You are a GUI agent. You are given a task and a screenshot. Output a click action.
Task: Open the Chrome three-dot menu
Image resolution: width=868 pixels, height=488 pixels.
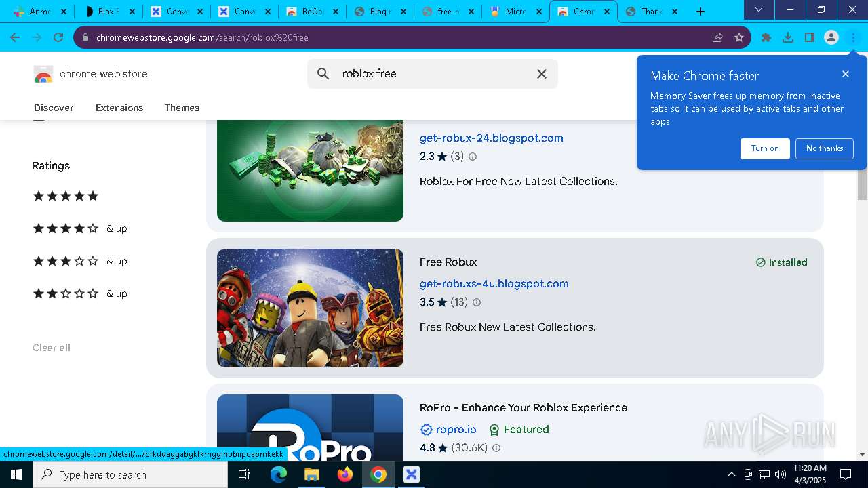(853, 37)
